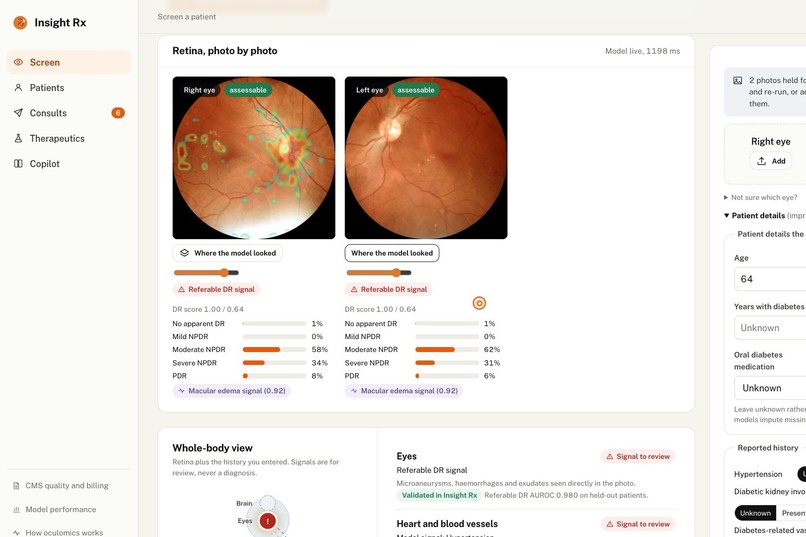Open Therapeutics page
The width and height of the screenshot is (806, 537).
pos(69,138)
